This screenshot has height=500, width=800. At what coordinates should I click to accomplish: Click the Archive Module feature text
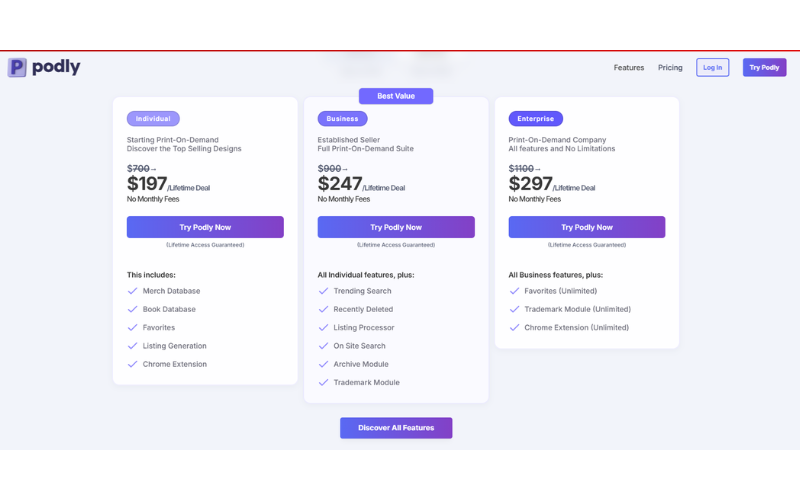[361, 364]
